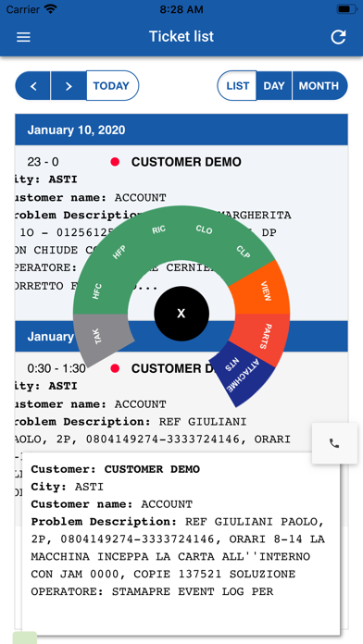
Task: Select HFC in the radial menu
Action: (98, 291)
